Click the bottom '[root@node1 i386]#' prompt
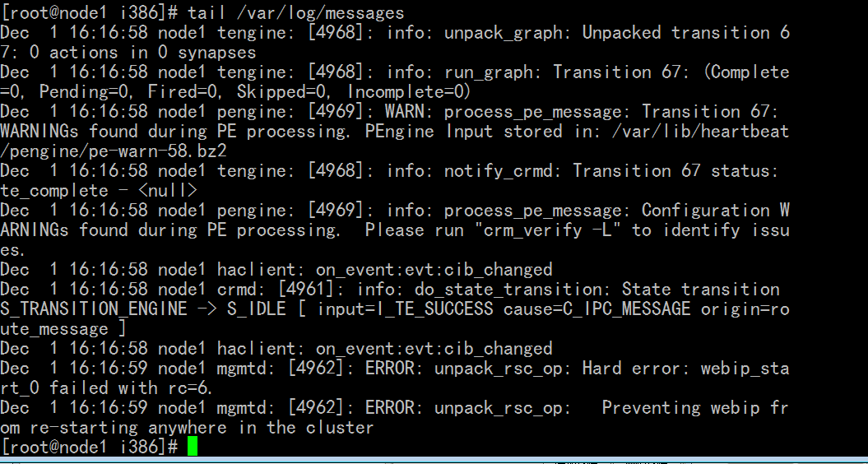 click(x=89, y=446)
